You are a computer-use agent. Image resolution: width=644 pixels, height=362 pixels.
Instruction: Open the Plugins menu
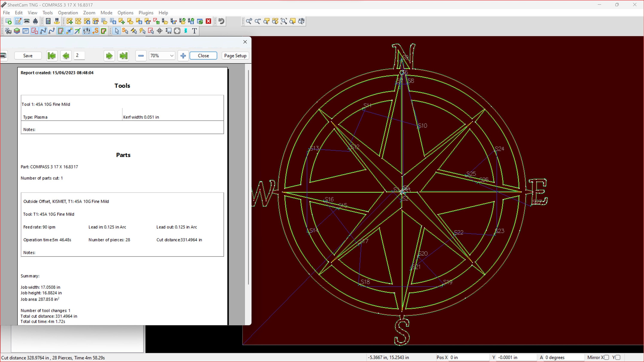point(146,13)
